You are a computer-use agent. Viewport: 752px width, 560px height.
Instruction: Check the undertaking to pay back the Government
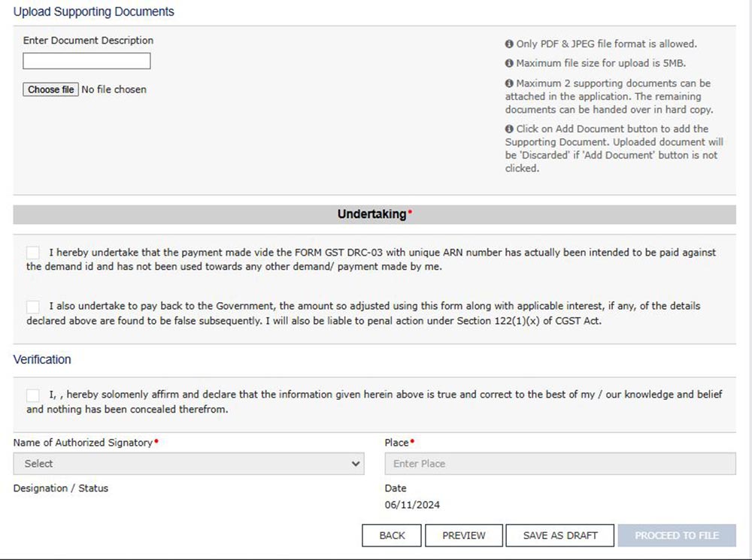[x=33, y=307]
